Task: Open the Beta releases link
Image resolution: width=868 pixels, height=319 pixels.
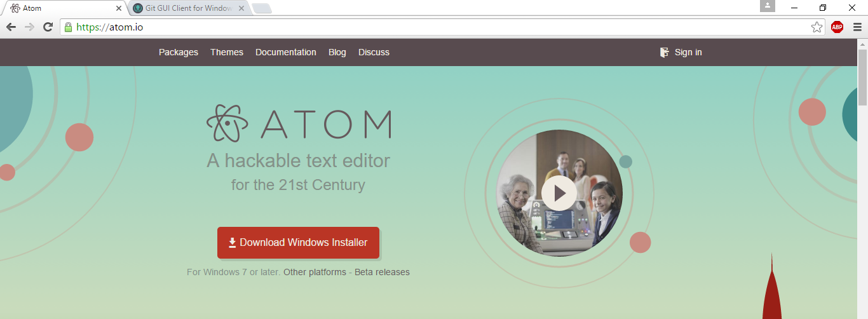Action: point(382,272)
